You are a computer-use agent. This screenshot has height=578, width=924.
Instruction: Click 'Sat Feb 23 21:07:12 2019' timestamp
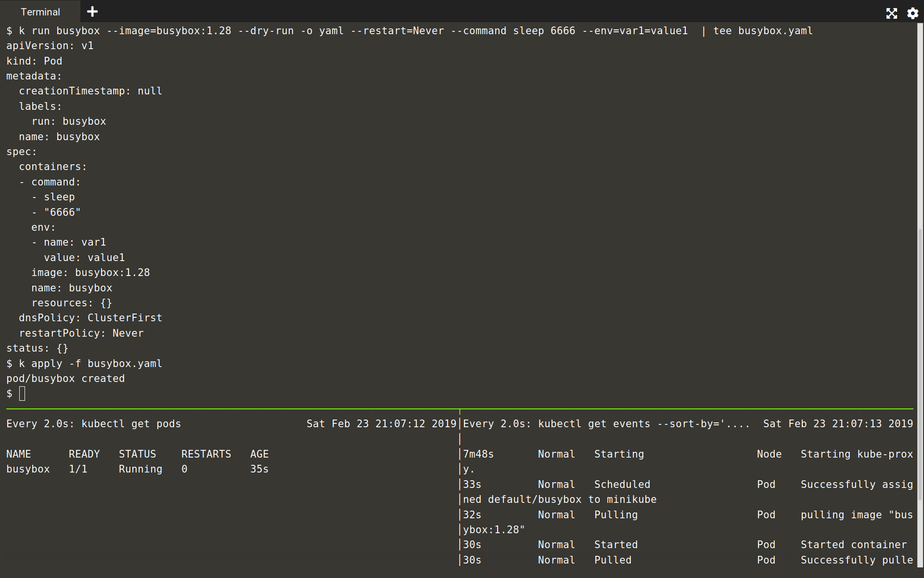click(x=382, y=424)
